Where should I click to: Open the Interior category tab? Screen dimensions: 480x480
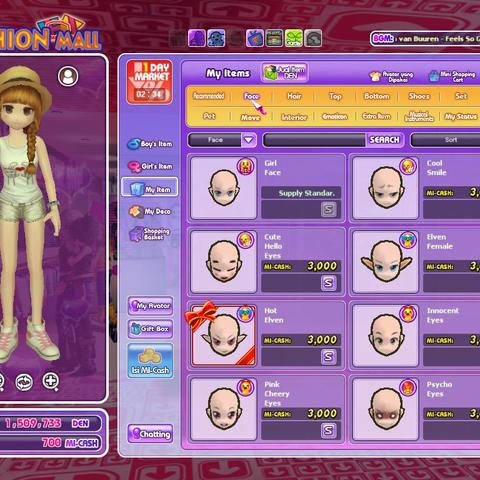(x=294, y=117)
